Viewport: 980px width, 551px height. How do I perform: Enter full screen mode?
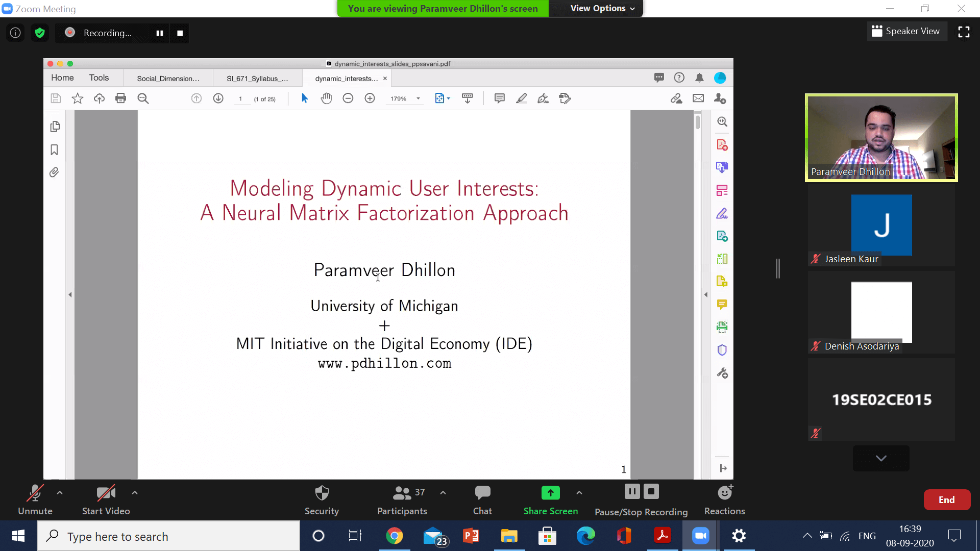click(x=964, y=32)
